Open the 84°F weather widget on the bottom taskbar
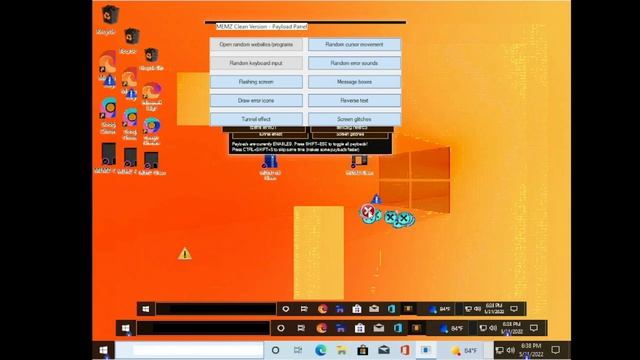This screenshot has height=360, width=640. tap(464, 351)
